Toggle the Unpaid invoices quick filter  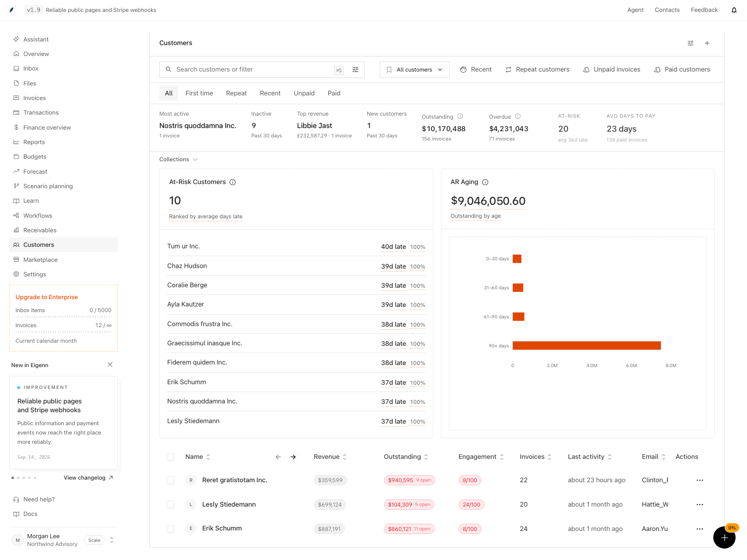(x=612, y=69)
